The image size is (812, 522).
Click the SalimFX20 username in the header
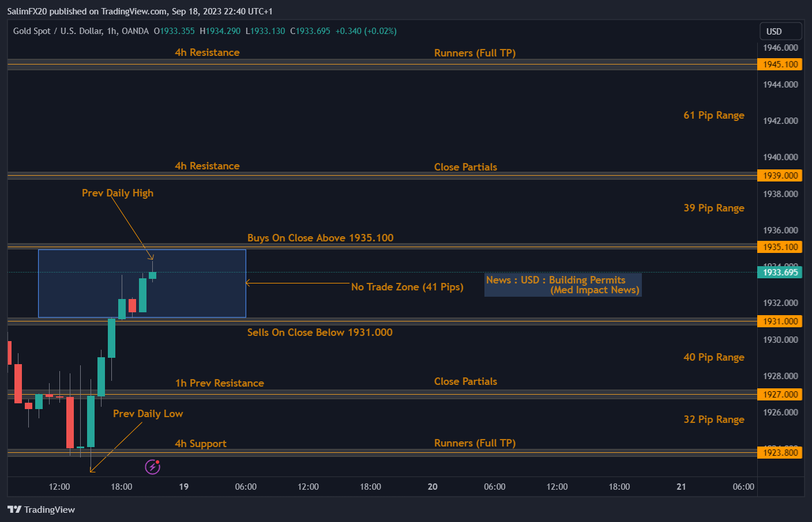coord(27,11)
